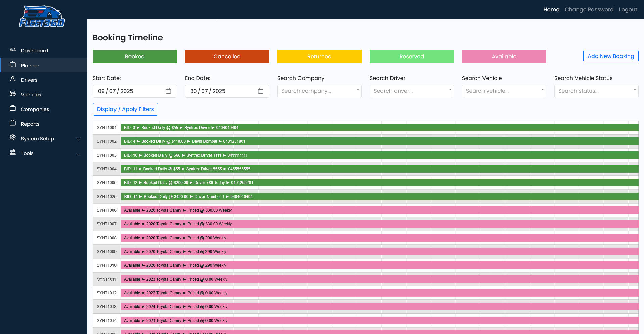Open the Search Vehicle Status dropdown

click(x=596, y=91)
